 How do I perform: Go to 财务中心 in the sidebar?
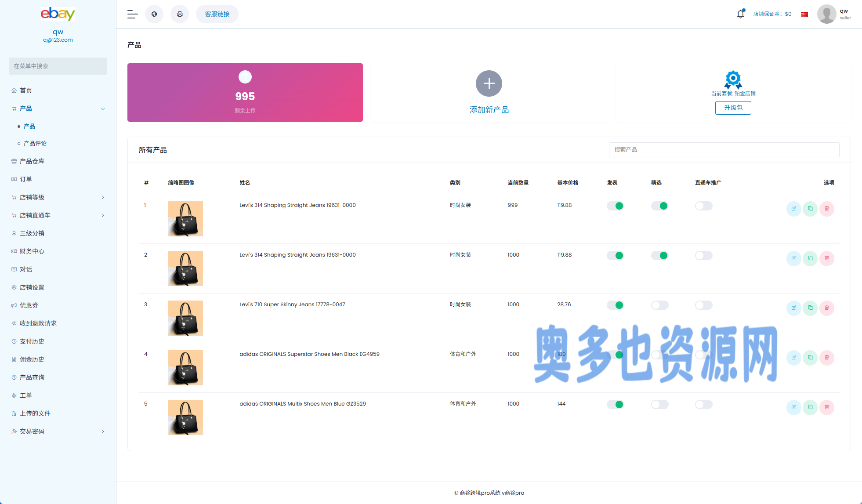[32, 251]
